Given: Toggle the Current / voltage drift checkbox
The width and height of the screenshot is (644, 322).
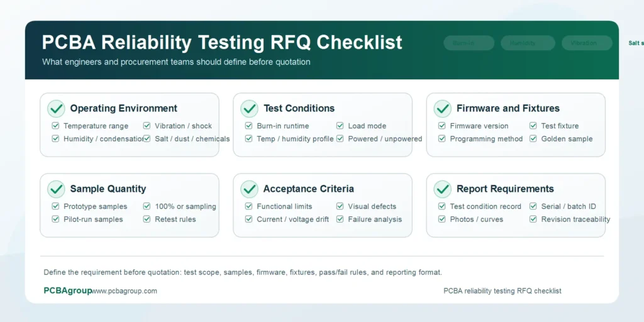Looking at the screenshot, I should pyautogui.click(x=248, y=219).
